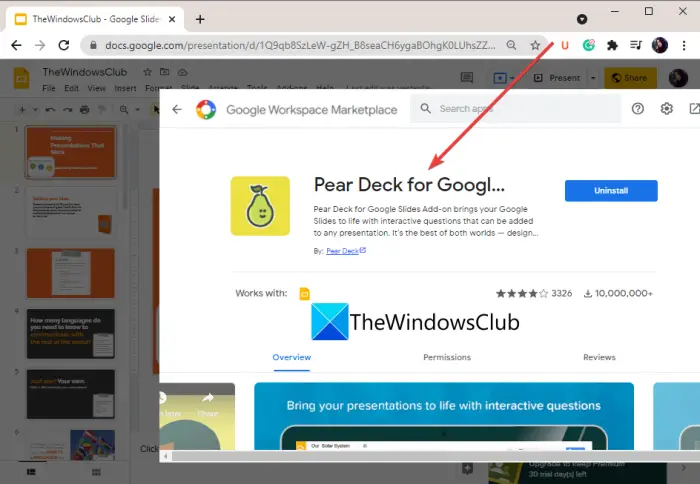700x484 pixels.
Task: Click the redo icon in Slides toolbar
Action: [x=67, y=109]
